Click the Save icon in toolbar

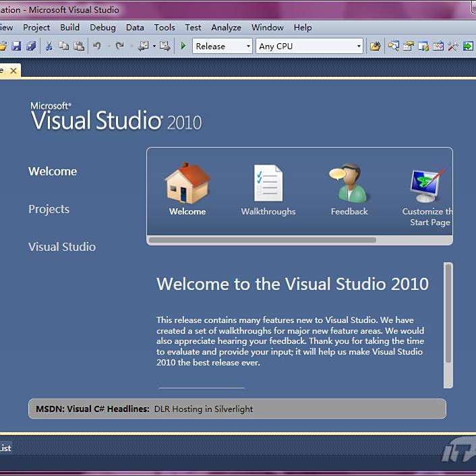(x=16, y=46)
